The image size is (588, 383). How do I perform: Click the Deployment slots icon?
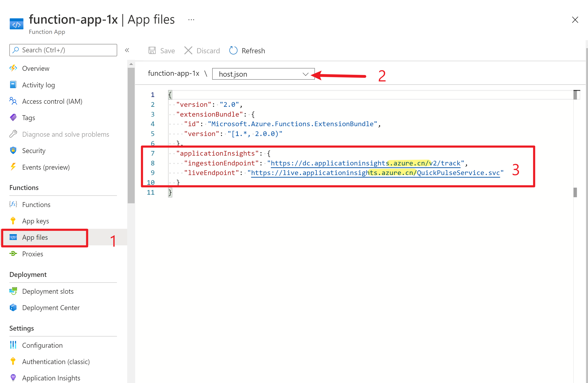tap(13, 291)
